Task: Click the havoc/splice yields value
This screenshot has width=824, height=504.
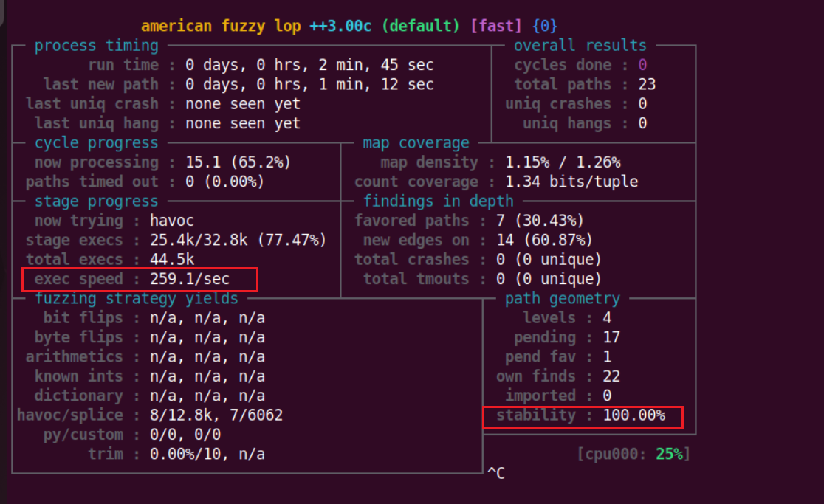Action: click(216, 415)
